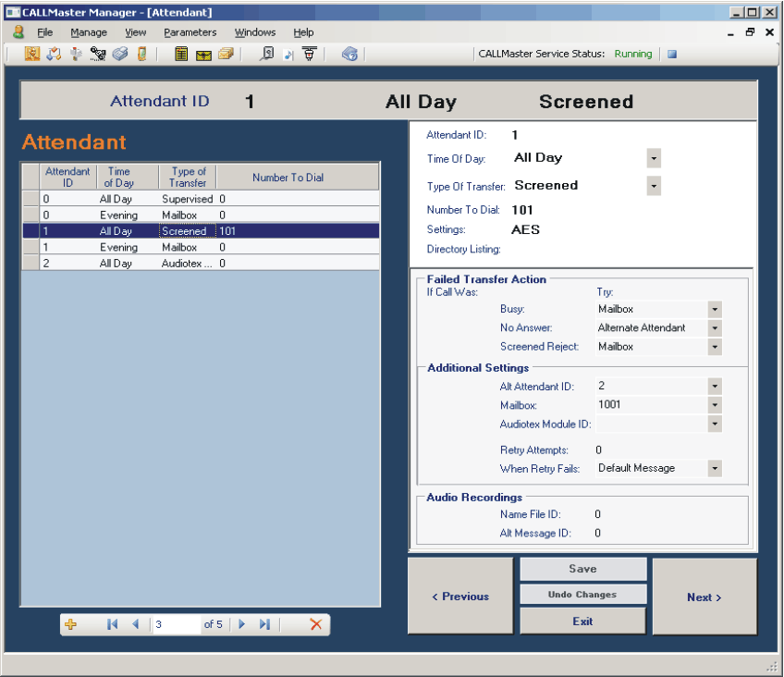The height and width of the screenshot is (677, 784).
Task: Click the Alt Message ID value
Action: (x=598, y=534)
